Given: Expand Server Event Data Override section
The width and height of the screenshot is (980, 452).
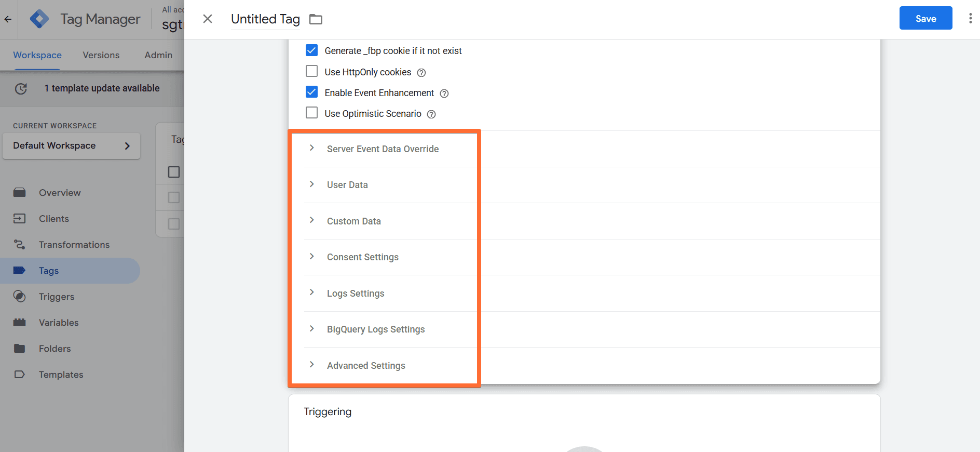Looking at the screenshot, I should pyautogui.click(x=383, y=149).
